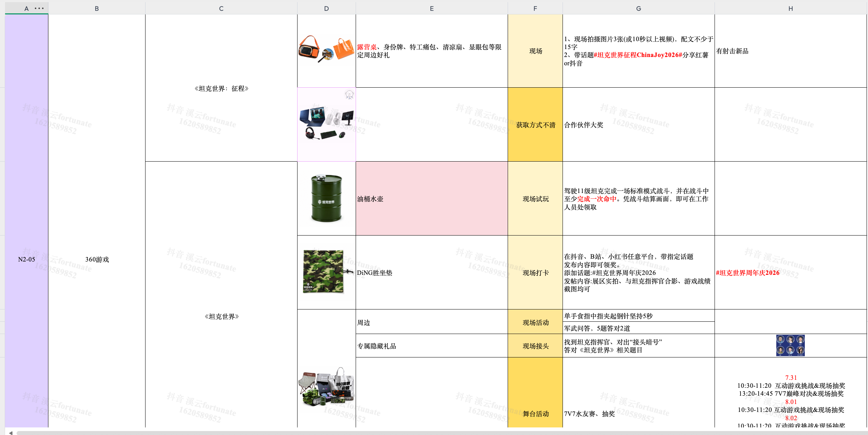
Task: Select the 现场 cell beside the 露营桌 gifts
Action: [535, 51]
